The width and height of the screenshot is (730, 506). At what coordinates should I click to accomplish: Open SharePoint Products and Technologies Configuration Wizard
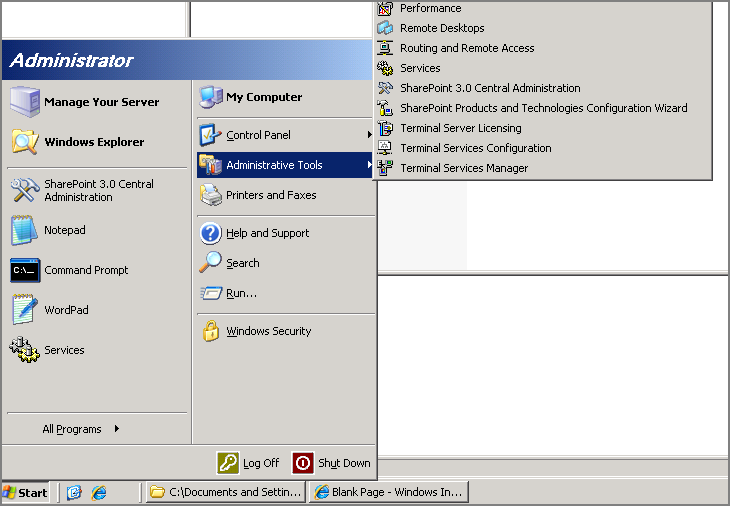pyautogui.click(x=543, y=108)
